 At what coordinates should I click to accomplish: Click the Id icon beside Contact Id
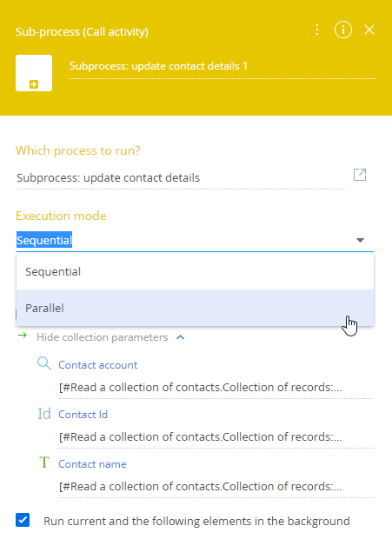[44, 414]
